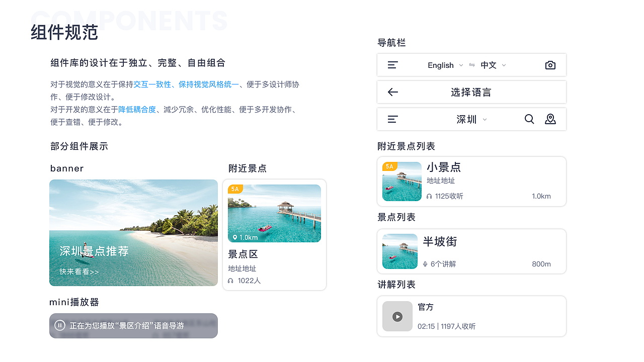Screen dimensions: 644x362
Task: Pause the mini player audio playback
Action: point(60,325)
